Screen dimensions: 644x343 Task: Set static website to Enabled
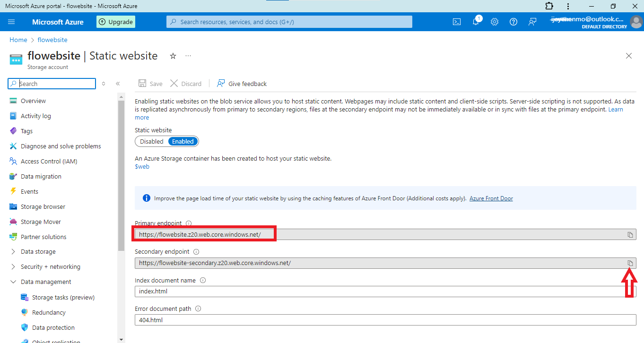click(183, 141)
